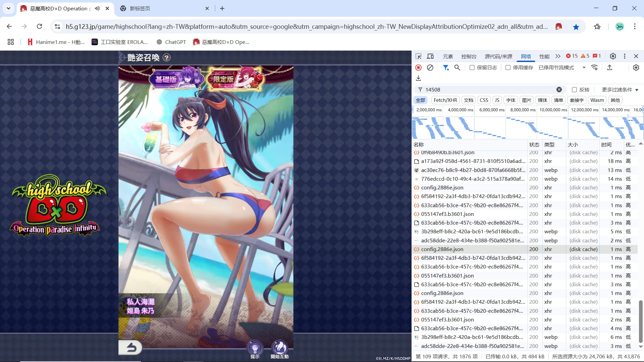Image resolution: width=644 pixels, height=362 pixels.
Task: Open Network panel settings gear
Action: (x=636, y=68)
